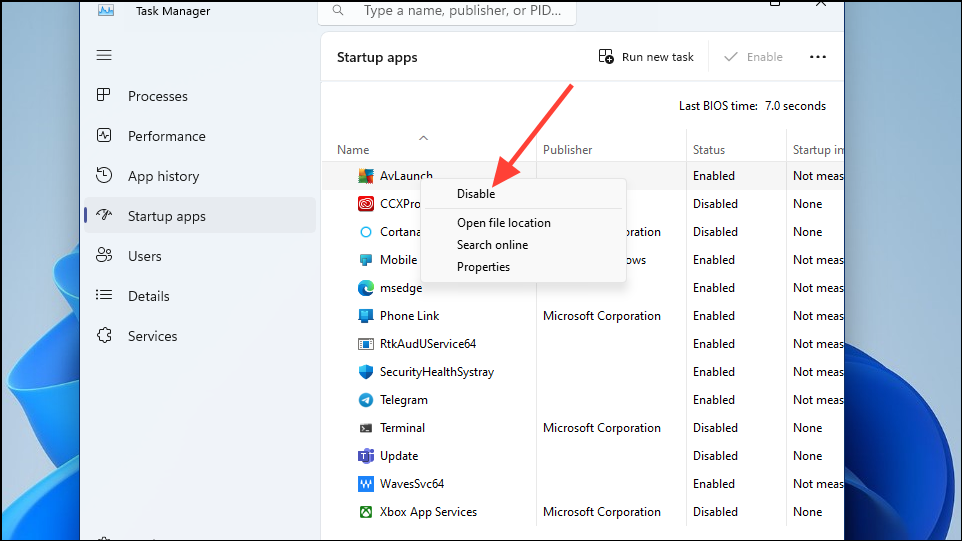The height and width of the screenshot is (541, 962).
Task: Choose Search online in context menu
Action: coord(525,245)
